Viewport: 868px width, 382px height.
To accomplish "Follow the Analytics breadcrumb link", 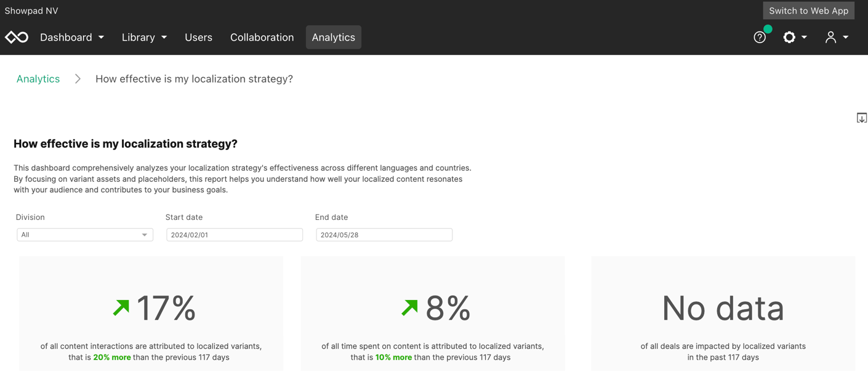I will click(x=38, y=79).
